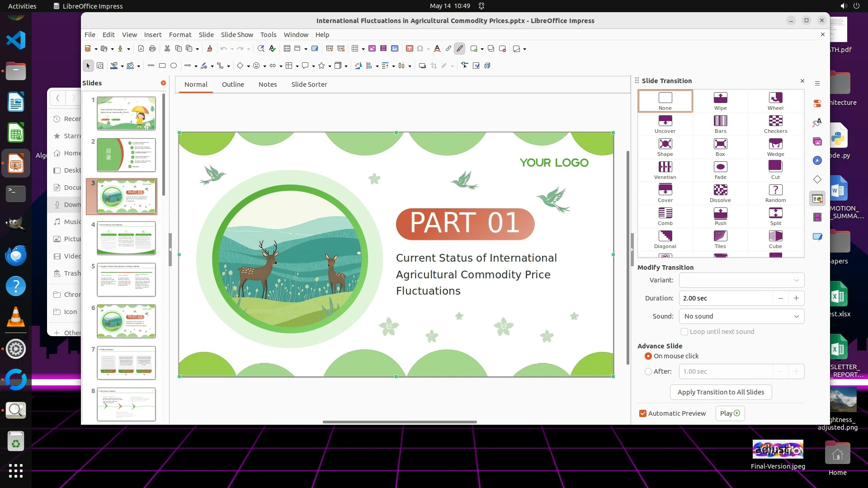Viewport: 868px width, 488px height.
Task: Select On mouse click radio option
Action: [x=648, y=356]
